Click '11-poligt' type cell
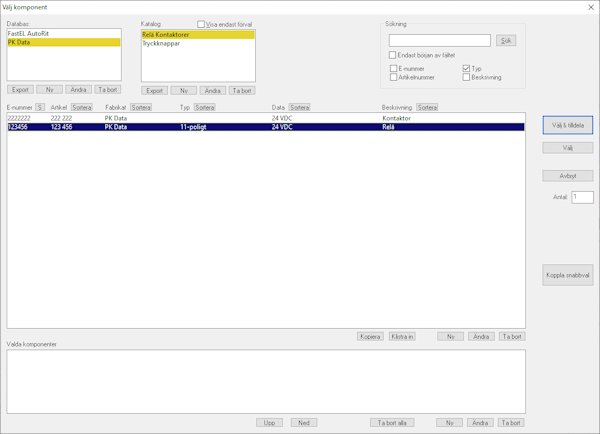This screenshot has height=434, width=600. click(x=193, y=127)
